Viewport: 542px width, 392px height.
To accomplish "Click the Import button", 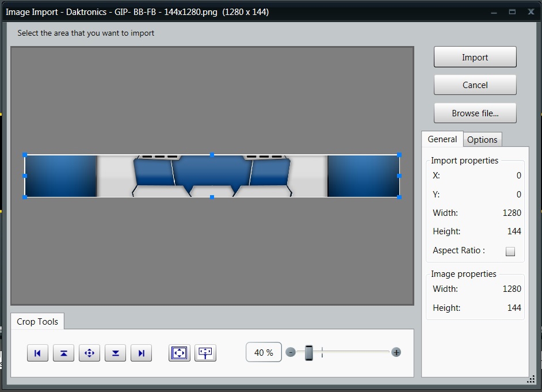I will [475, 58].
